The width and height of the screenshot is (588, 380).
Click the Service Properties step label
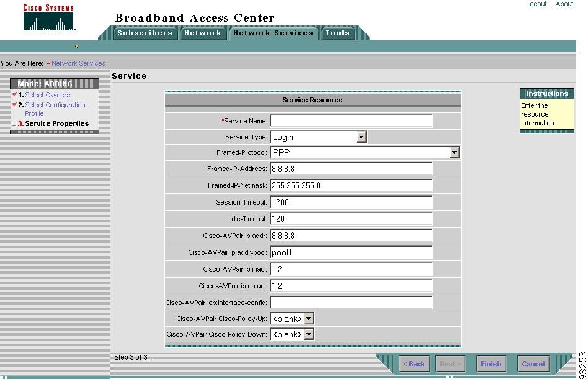click(x=57, y=123)
